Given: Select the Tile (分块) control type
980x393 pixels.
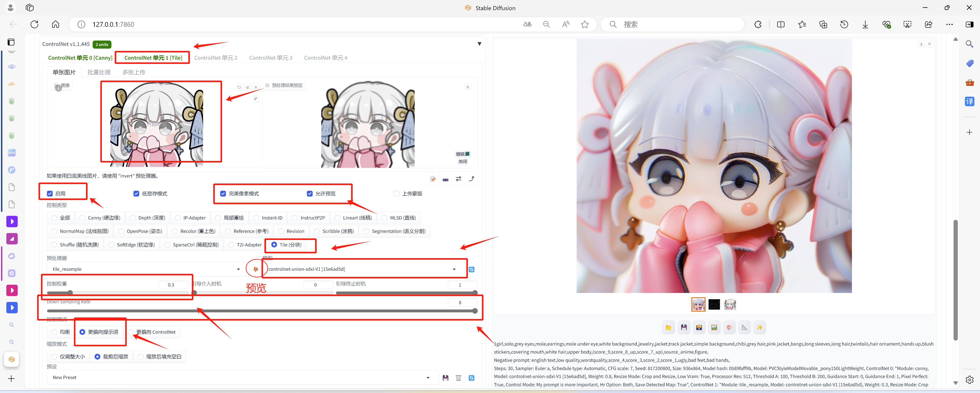Looking at the screenshot, I should tap(286, 245).
